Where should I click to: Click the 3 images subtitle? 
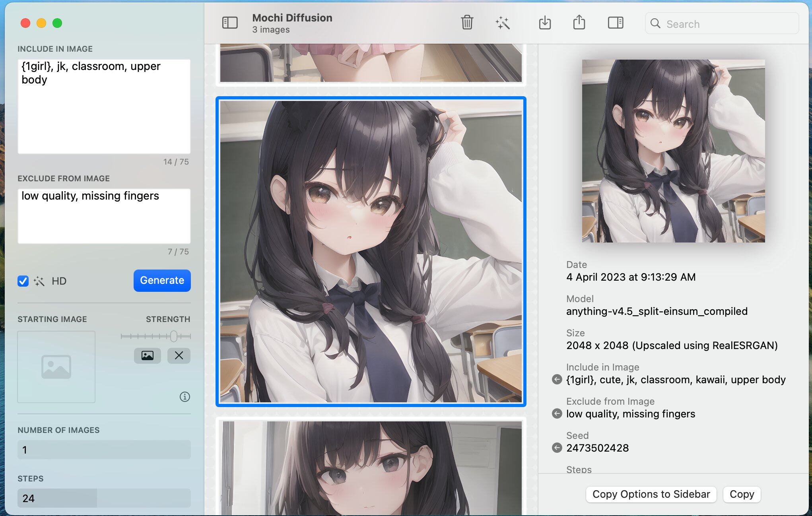(271, 30)
